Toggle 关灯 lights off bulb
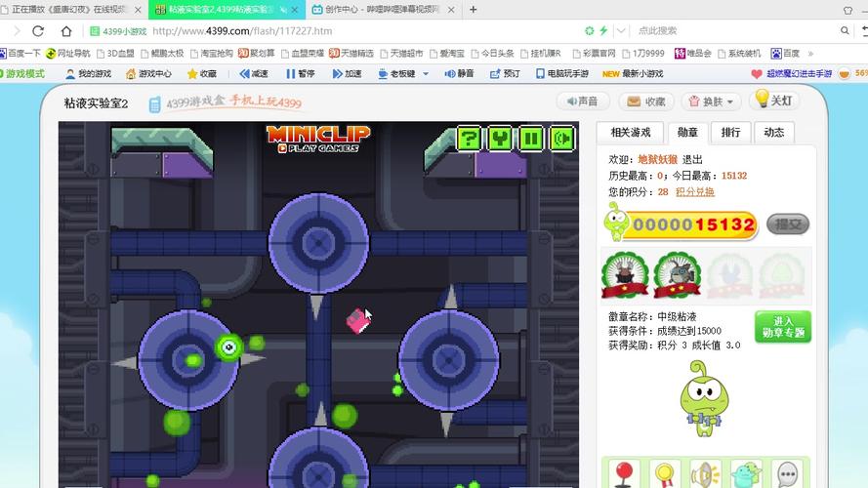 coord(774,101)
